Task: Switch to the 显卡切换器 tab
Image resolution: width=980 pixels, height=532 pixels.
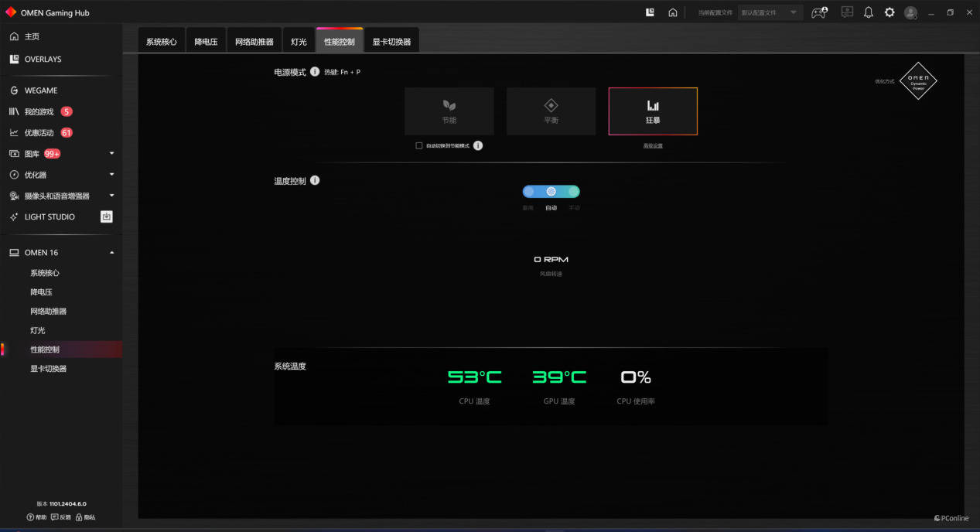Action: (x=391, y=42)
